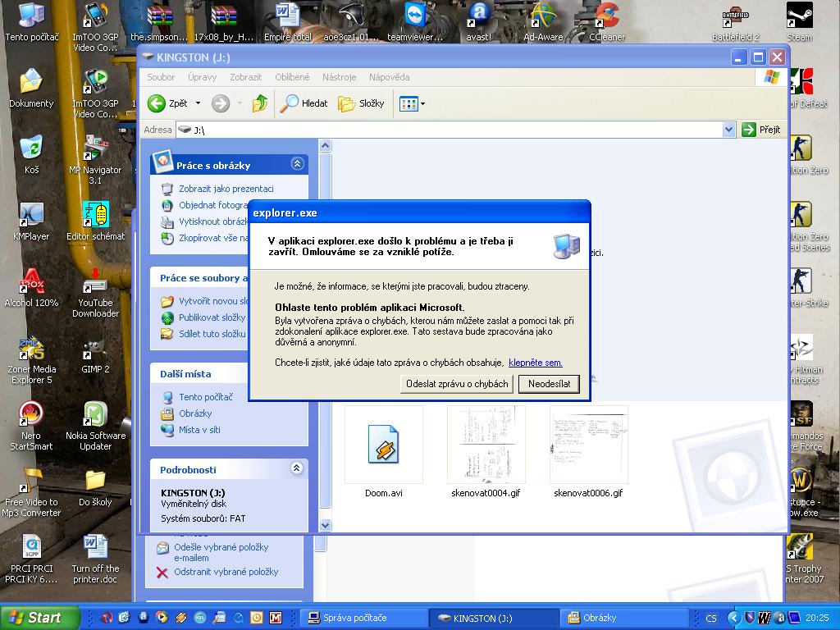This screenshot has height=630, width=840.
Task: Open the Nástroje menu
Action: [339, 77]
